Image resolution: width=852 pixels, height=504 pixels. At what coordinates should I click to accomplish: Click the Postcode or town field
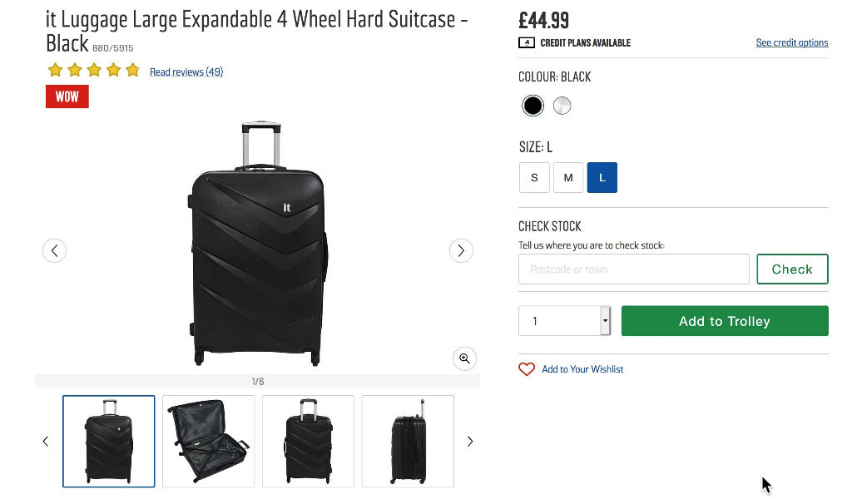pyautogui.click(x=633, y=269)
